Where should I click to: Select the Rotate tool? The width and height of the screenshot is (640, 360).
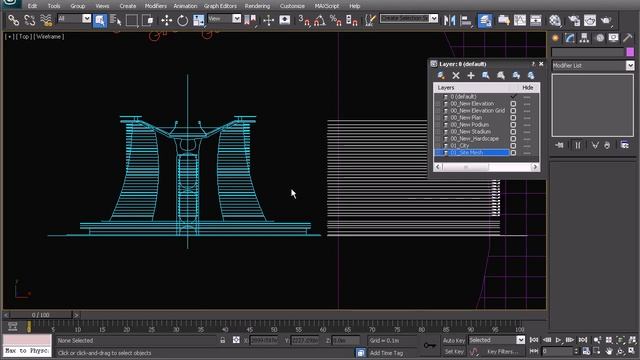click(x=182, y=20)
